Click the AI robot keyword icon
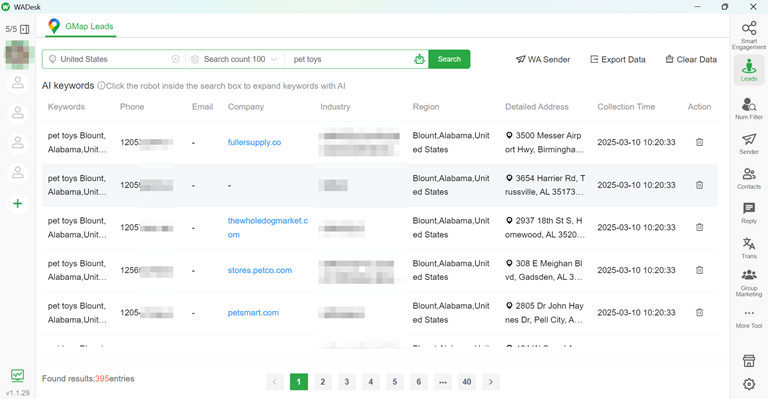768x399 pixels. pos(419,59)
